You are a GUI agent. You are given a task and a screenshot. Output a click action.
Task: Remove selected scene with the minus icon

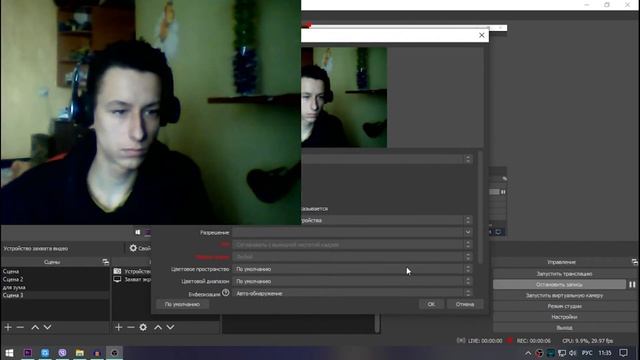20,327
